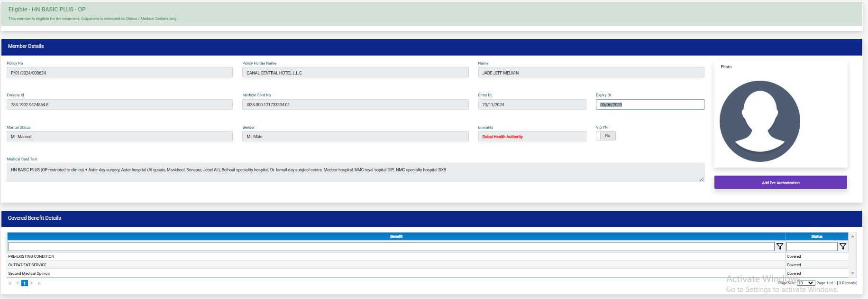Click the Expiry Dt date field
Screen dimensions: 868x299
649,104
